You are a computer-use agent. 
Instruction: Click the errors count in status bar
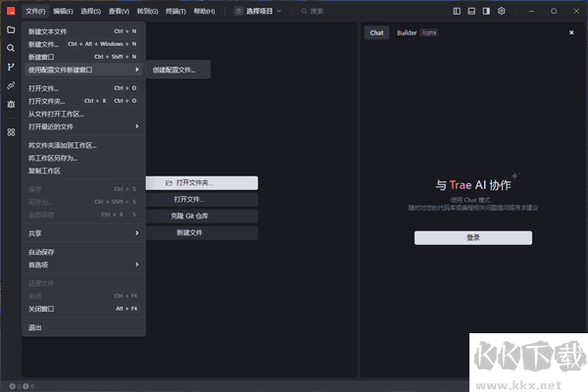[x=16, y=386]
